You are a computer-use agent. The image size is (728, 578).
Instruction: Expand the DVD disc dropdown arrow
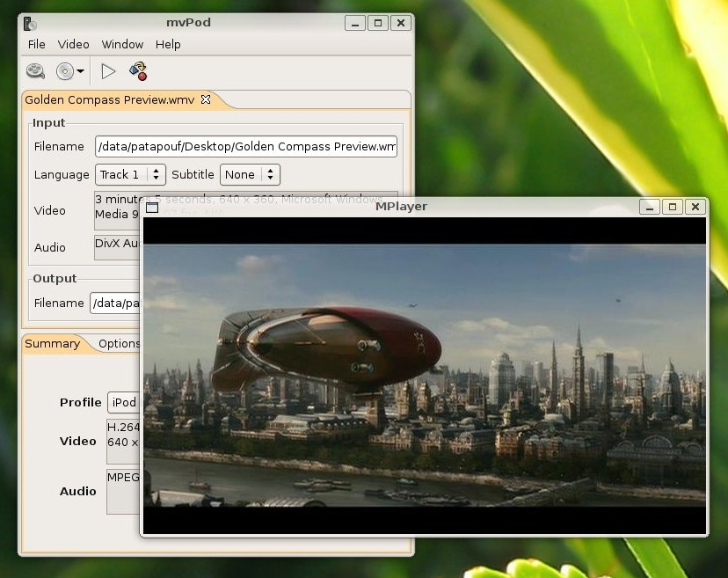tap(80, 71)
